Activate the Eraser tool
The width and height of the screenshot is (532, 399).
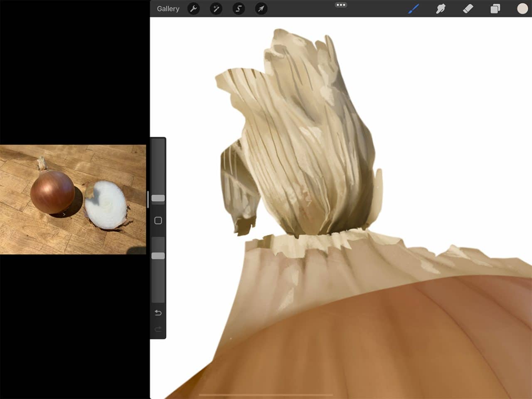click(x=467, y=8)
